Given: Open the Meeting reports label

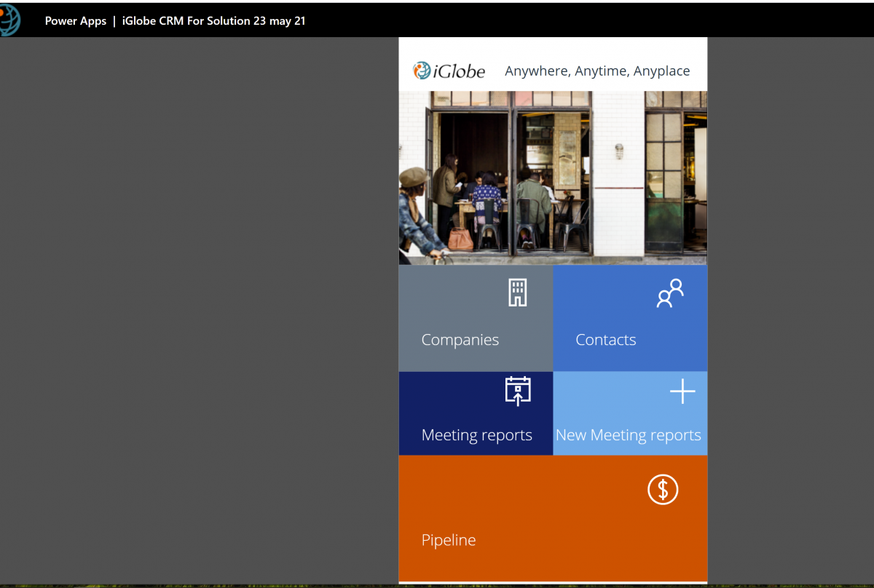Looking at the screenshot, I should (477, 435).
